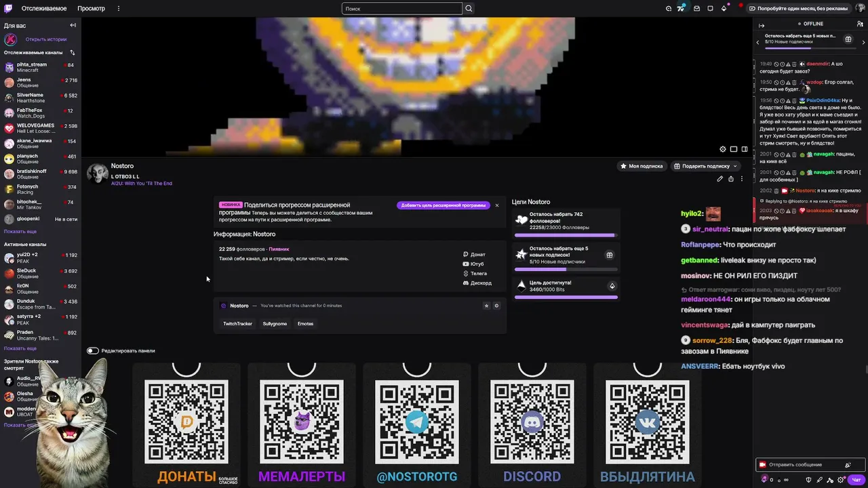Open the chat settings gear icon
868x488 pixels.
coord(841,480)
